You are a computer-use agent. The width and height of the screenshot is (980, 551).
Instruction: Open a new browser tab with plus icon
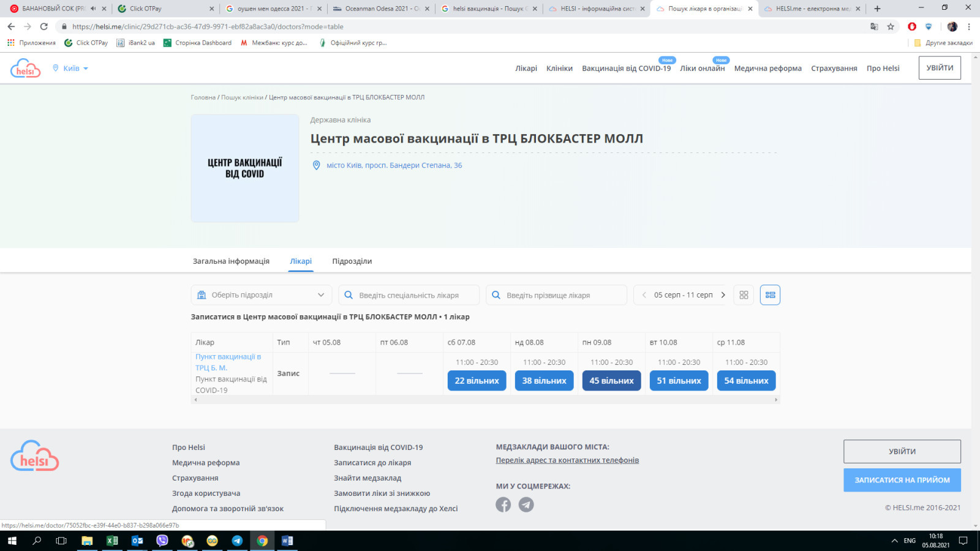click(x=877, y=9)
